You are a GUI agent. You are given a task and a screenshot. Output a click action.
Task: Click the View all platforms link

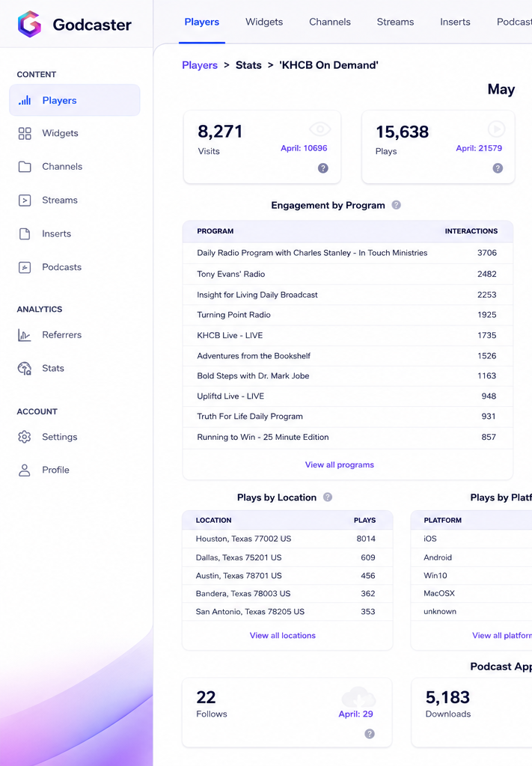click(x=502, y=636)
